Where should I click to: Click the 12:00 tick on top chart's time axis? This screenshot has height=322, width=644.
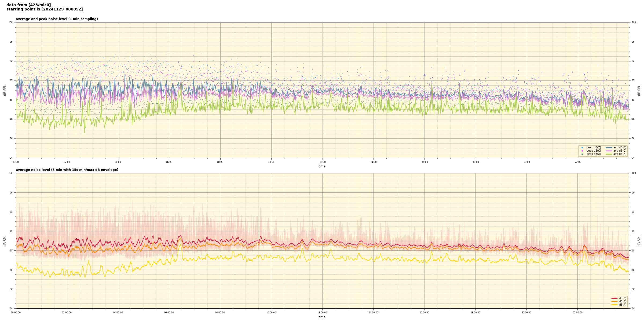click(322, 162)
